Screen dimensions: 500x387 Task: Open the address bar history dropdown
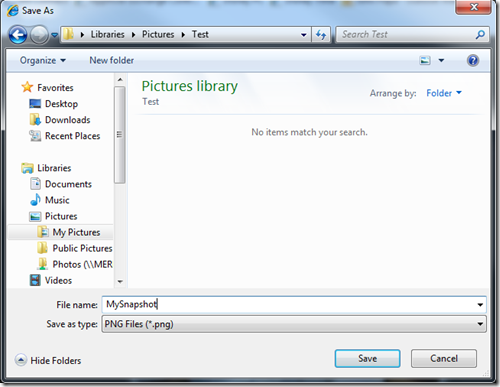tap(304, 35)
